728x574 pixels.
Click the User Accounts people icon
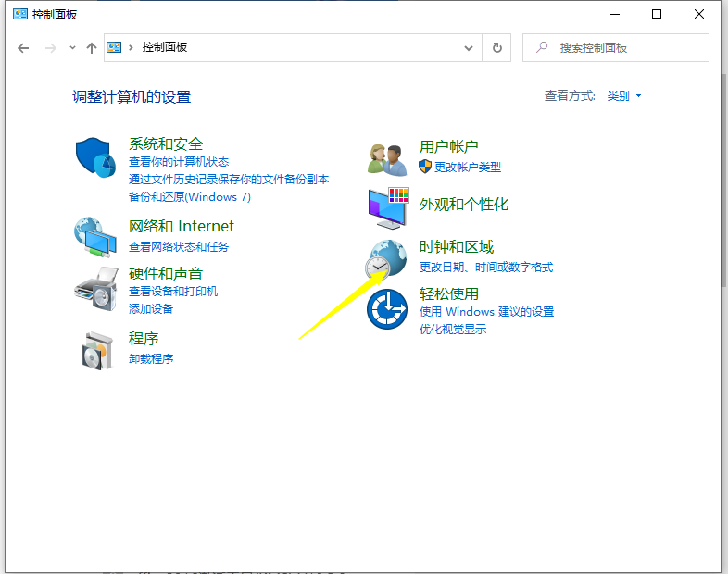point(387,159)
